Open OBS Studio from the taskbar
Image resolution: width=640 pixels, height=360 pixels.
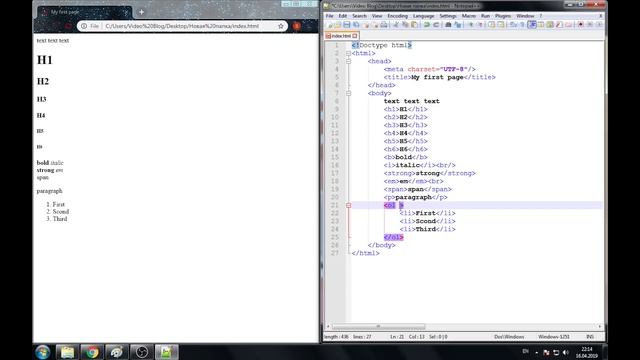tap(142, 352)
